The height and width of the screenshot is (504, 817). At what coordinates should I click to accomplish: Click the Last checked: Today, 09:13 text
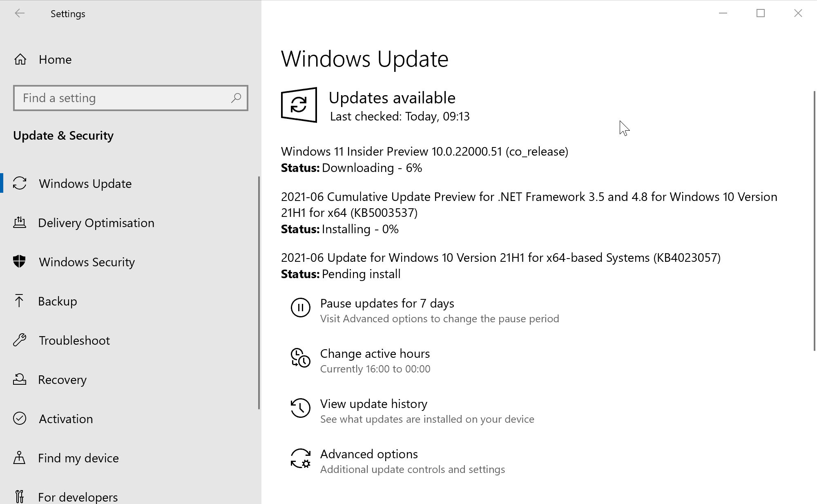(x=400, y=116)
